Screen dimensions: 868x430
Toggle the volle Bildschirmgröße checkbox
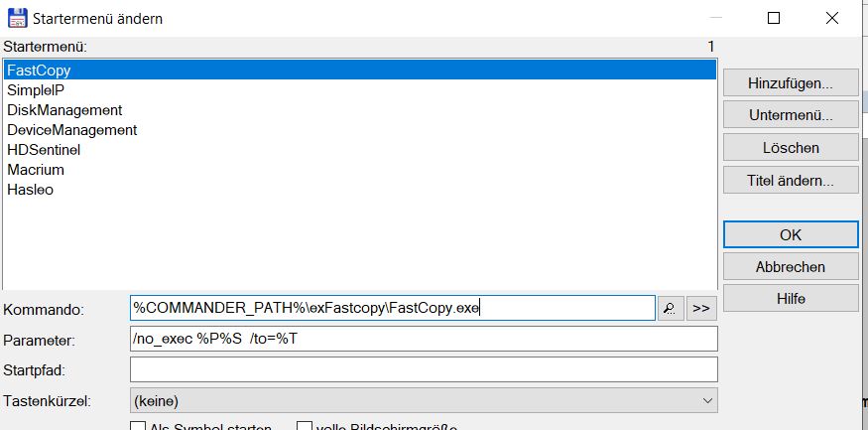[304, 427]
